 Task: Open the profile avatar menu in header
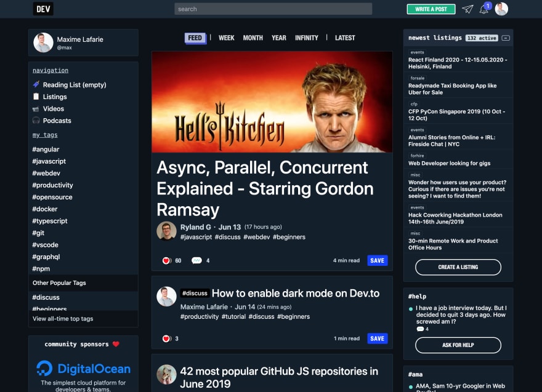pos(501,9)
